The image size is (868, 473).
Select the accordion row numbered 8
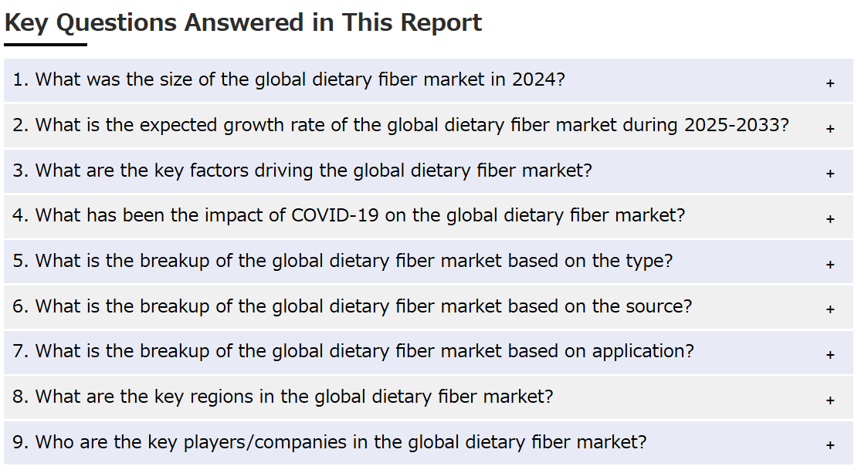428,397
